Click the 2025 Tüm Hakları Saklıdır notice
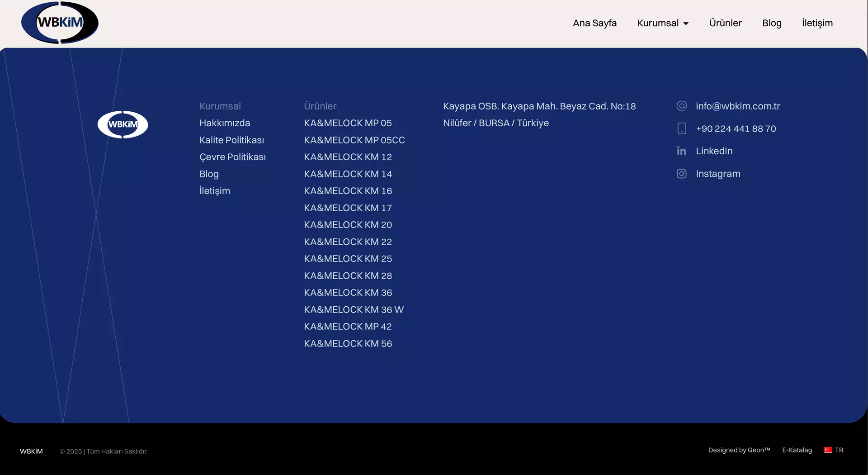The height and width of the screenshot is (475, 868). 104,451
